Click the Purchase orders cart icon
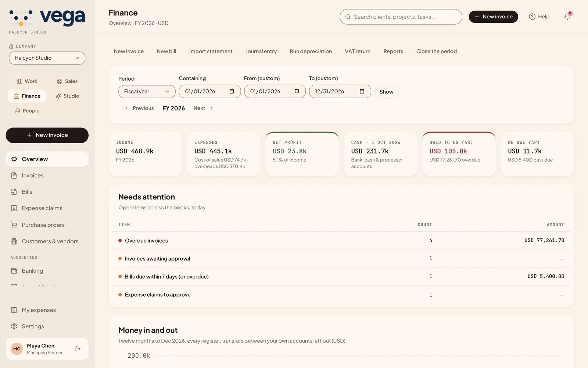The width and height of the screenshot is (588, 368). coord(14,225)
